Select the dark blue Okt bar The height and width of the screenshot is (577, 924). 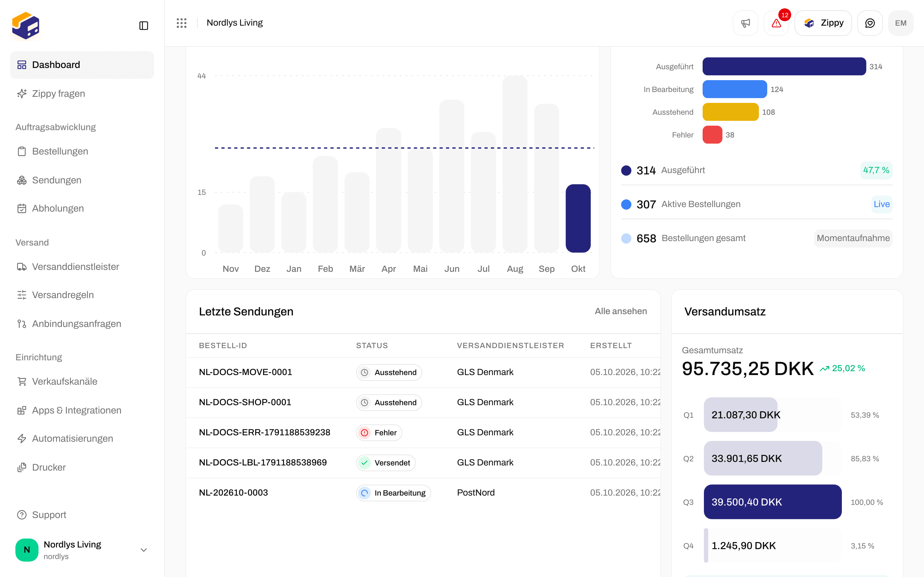[578, 218]
